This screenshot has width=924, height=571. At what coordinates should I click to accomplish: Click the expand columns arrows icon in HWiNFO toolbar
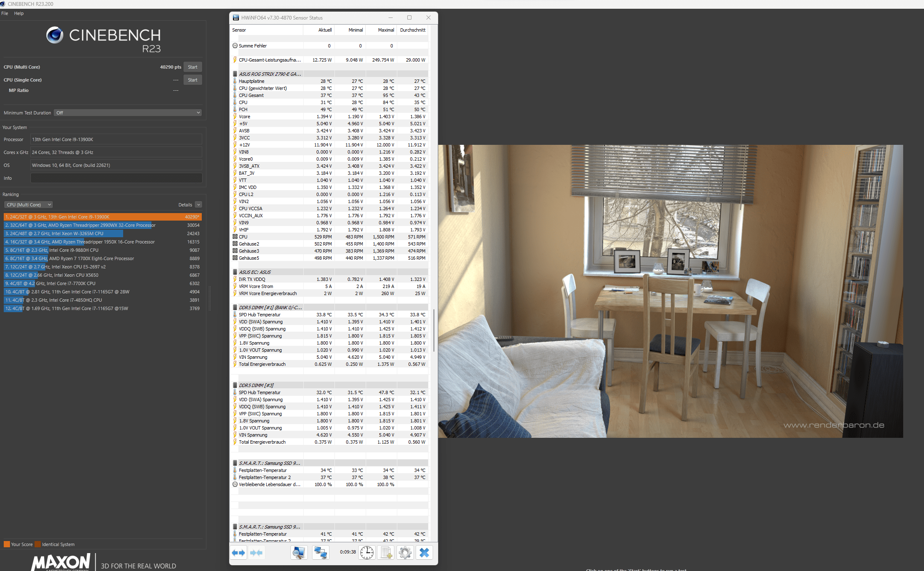point(239,553)
